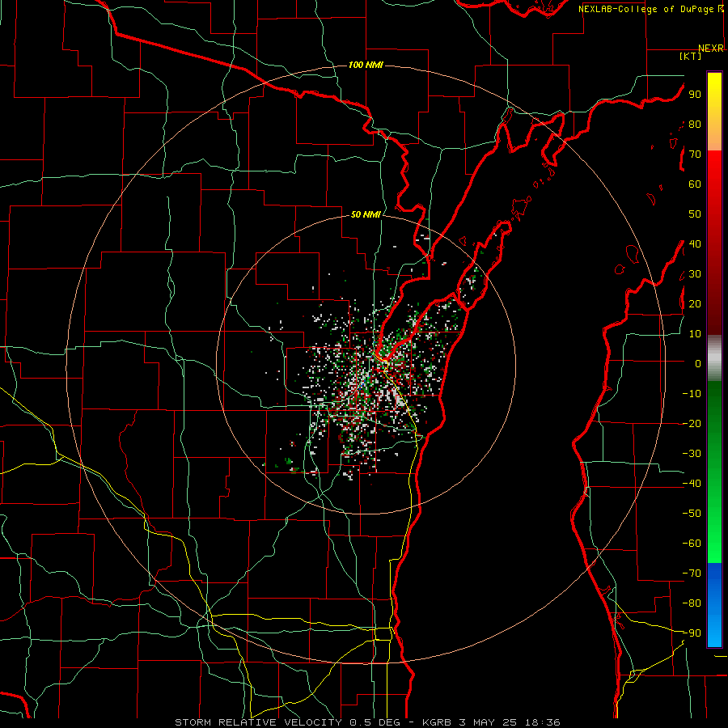Click the gray near-zero segment of color bar
The image size is (728, 728).
714,358
